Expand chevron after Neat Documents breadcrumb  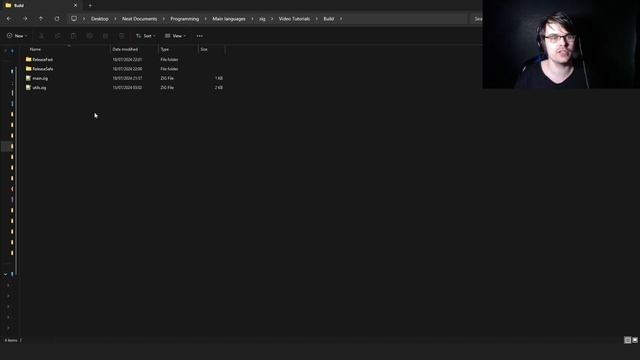(164, 19)
